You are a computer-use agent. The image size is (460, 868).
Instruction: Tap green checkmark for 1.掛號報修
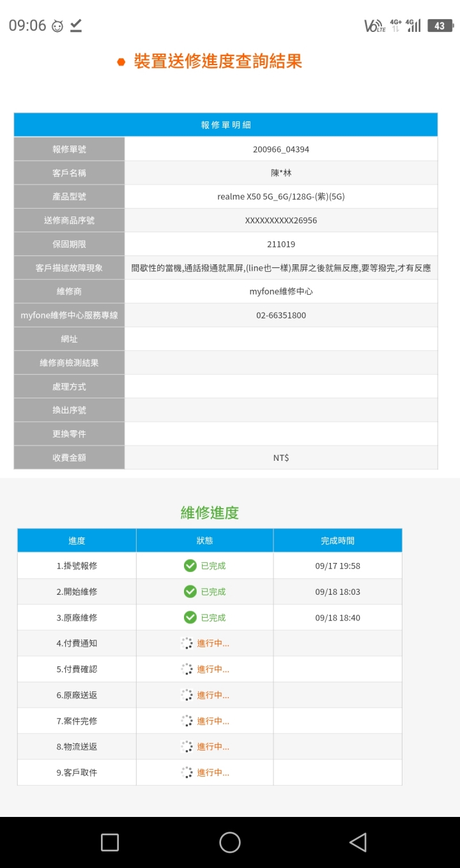(190, 565)
